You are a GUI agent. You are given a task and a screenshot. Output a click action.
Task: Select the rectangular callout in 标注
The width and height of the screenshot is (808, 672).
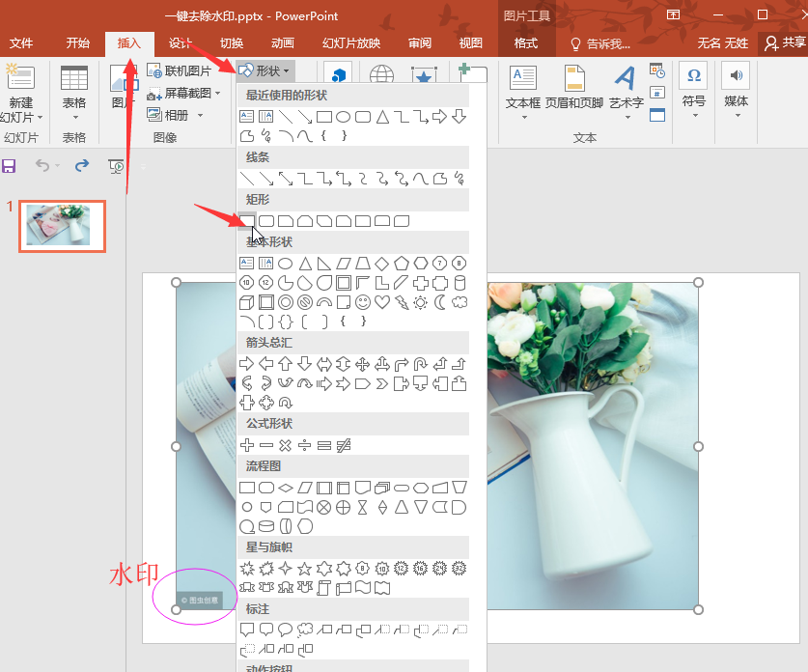pos(247,630)
